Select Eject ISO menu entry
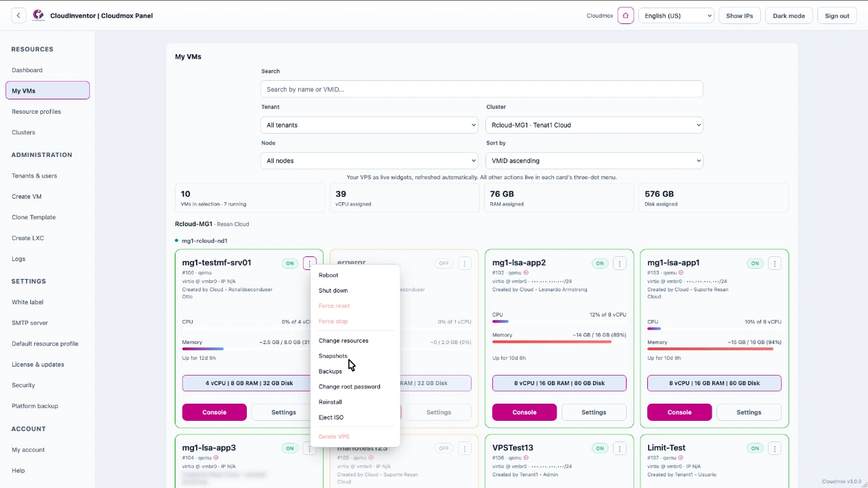The height and width of the screenshot is (488, 868). tap(355, 417)
